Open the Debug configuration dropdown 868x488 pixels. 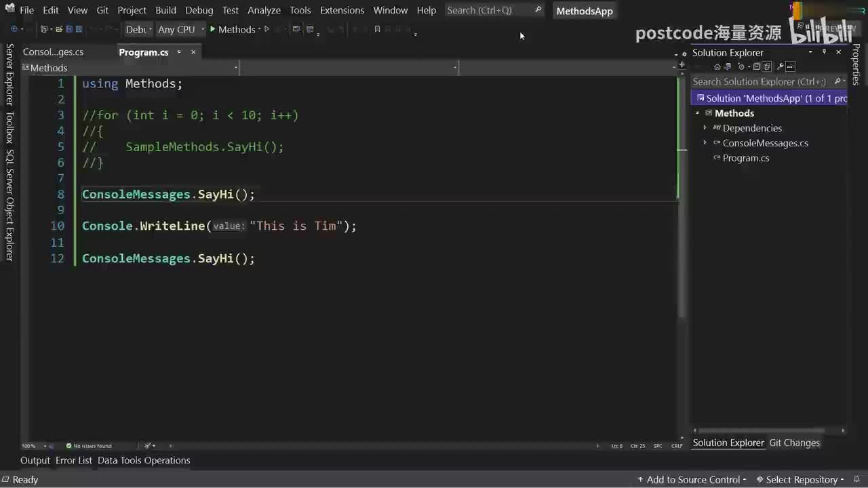tap(138, 29)
